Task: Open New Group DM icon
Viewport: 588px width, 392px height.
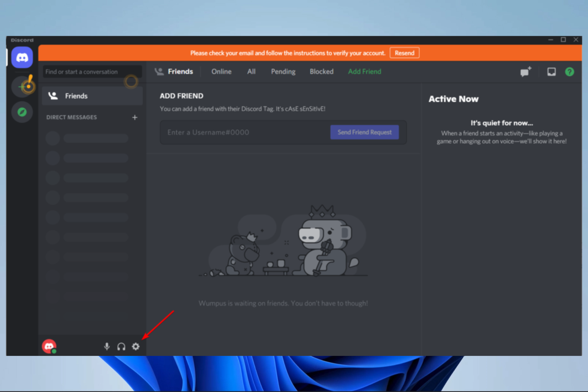Action: click(526, 72)
